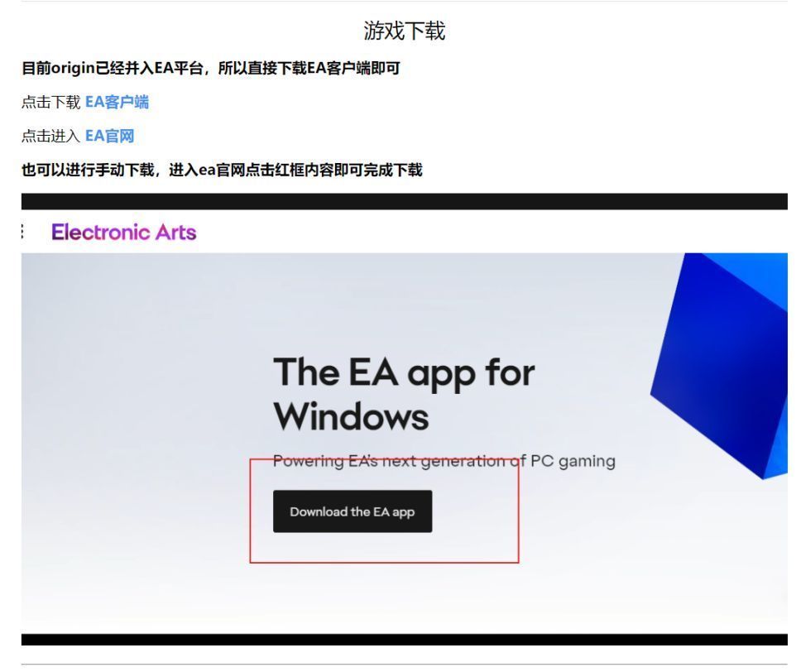Image resolution: width=801 pixels, height=672 pixels.
Task: Click the word Windows in the headline
Action: click(351, 416)
